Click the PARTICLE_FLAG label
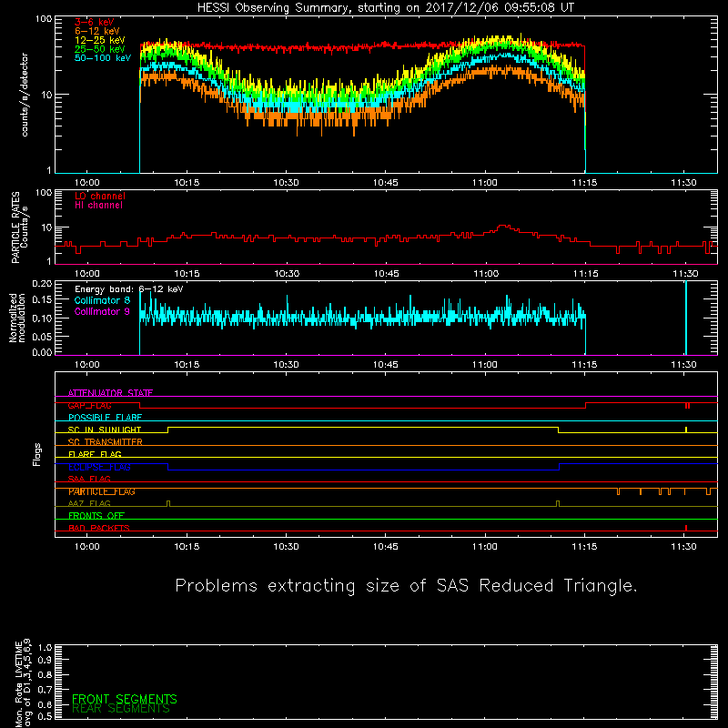The width and height of the screenshot is (728, 728). point(102,491)
